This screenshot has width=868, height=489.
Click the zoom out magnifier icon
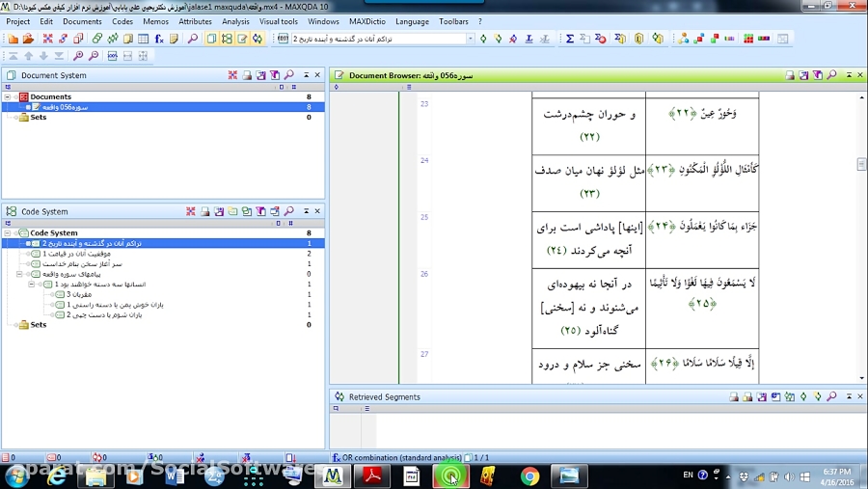[94, 56]
